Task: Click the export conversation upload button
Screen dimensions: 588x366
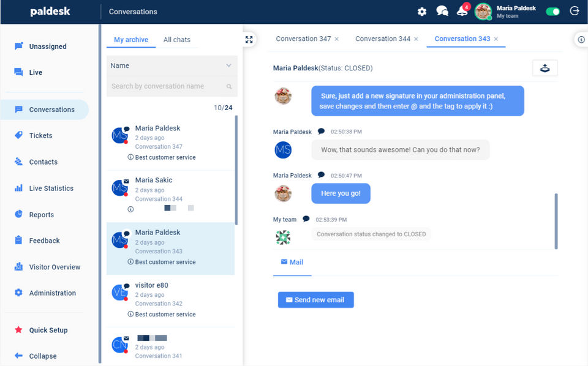Action: (x=545, y=68)
